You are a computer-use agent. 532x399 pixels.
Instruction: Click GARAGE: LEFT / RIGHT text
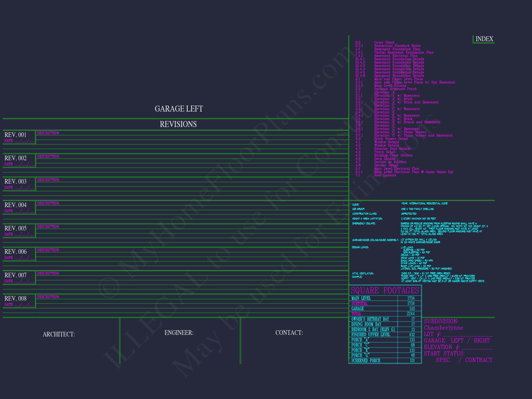tap(457, 341)
